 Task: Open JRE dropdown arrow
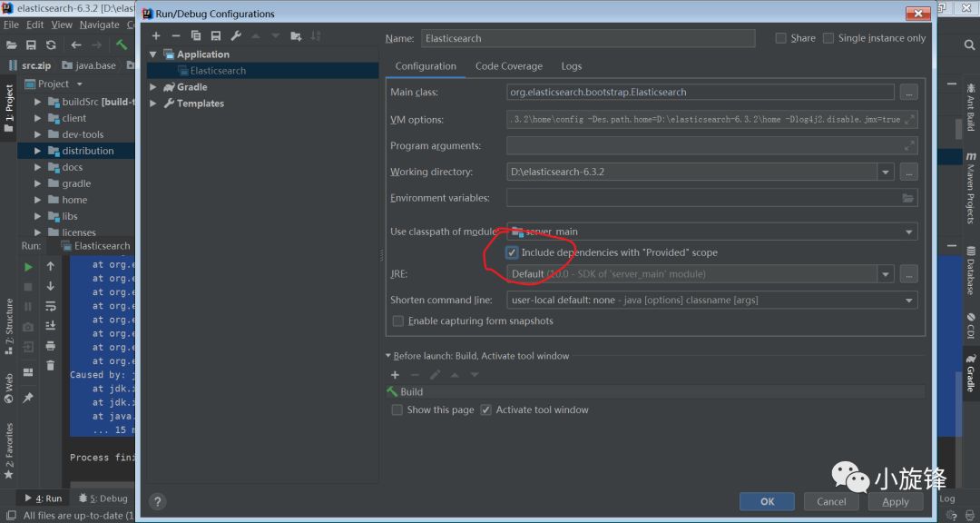[x=886, y=274]
